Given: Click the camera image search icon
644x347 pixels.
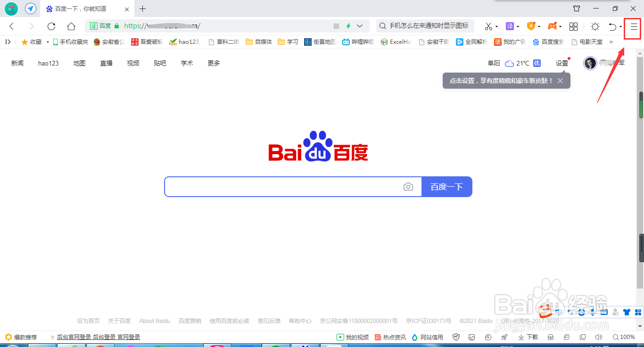Looking at the screenshot, I should tap(408, 187).
